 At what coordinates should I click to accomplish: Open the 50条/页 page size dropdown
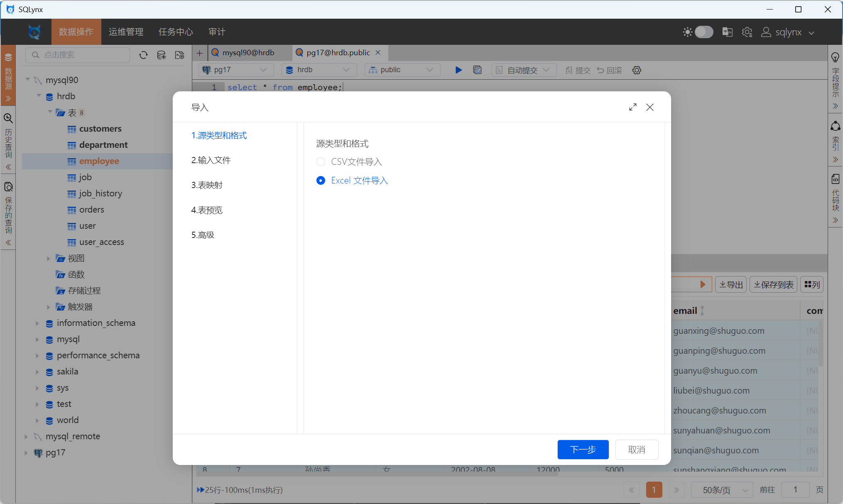(x=722, y=490)
